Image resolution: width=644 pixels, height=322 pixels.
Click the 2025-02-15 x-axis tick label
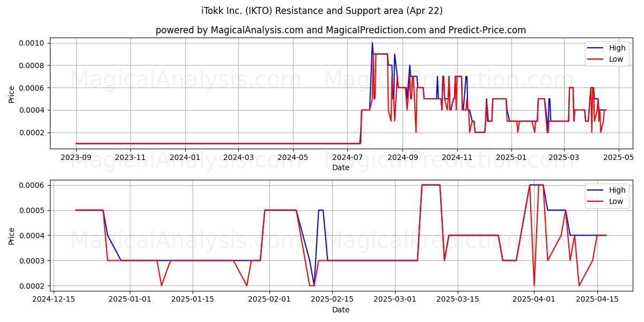(x=333, y=299)
